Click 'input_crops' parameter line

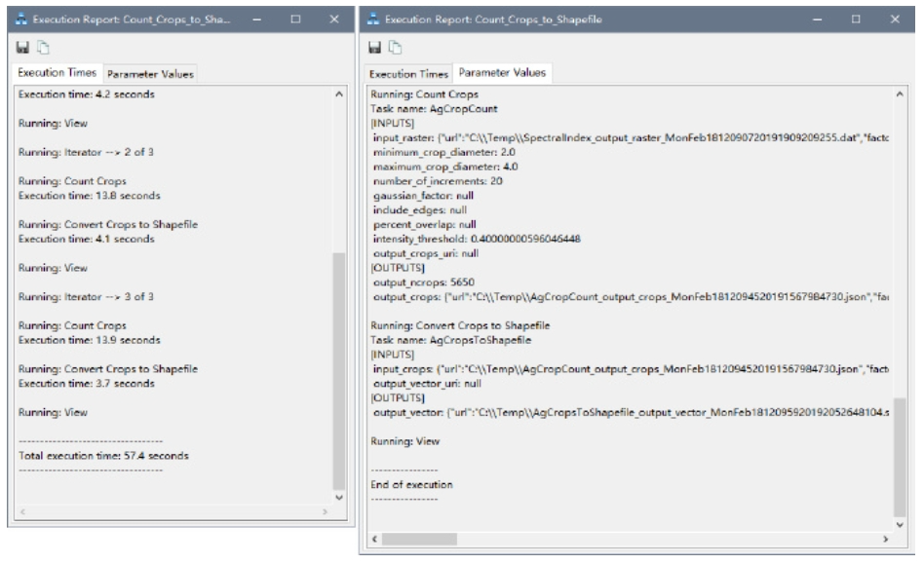point(631,369)
